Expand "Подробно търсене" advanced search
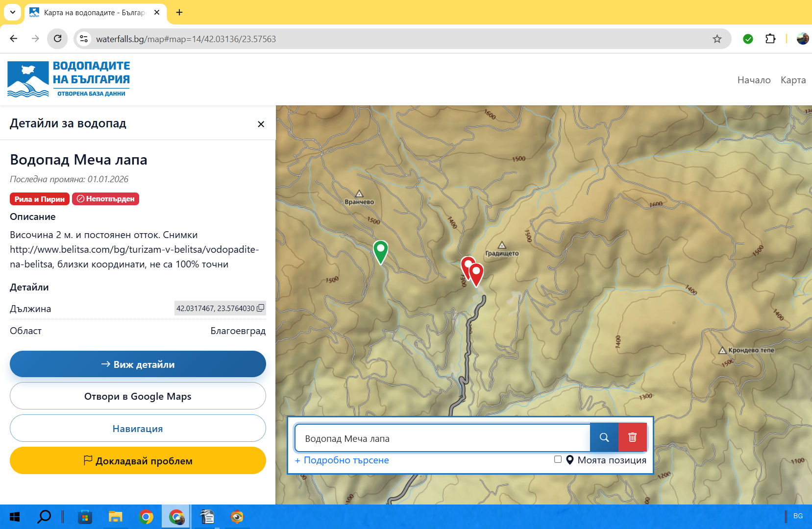 (342, 460)
